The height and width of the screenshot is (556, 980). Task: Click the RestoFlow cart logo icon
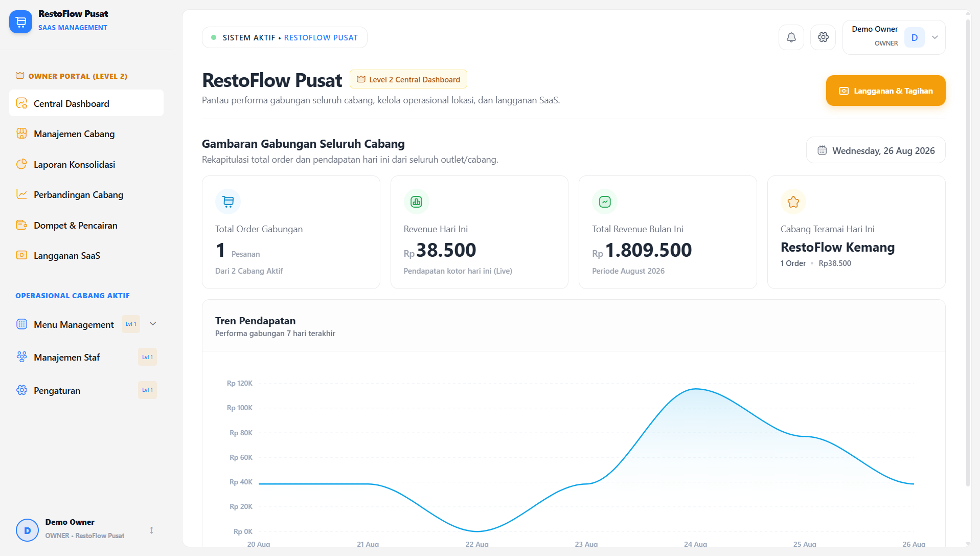pyautogui.click(x=20, y=21)
